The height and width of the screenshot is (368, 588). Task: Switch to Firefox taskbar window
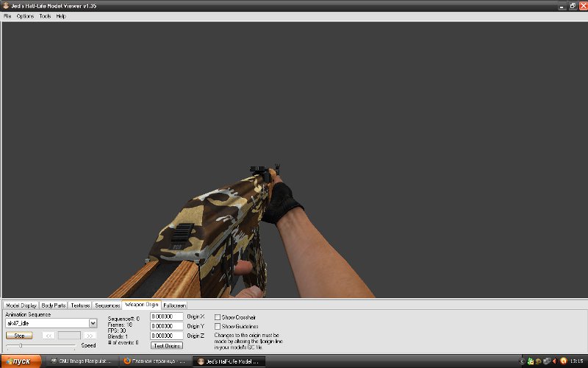(x=155, y=361)
